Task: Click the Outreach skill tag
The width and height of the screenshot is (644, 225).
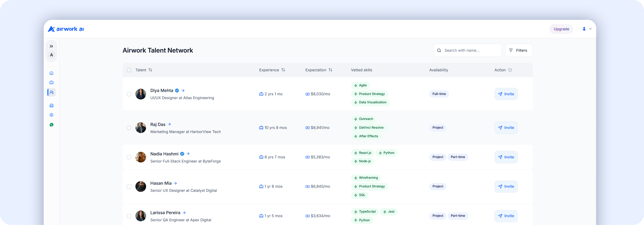Action: point(364,119)
